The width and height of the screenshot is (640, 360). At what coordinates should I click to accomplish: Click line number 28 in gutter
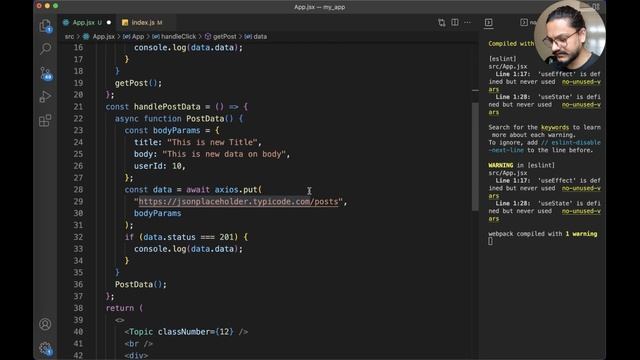coord(78,190)
